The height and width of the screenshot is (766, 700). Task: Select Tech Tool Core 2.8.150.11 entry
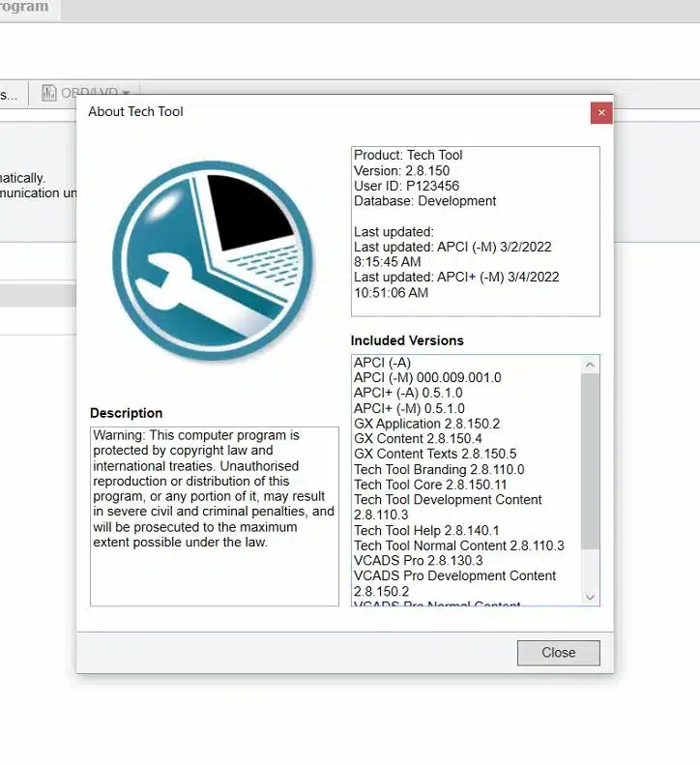[x=430, y=485]
